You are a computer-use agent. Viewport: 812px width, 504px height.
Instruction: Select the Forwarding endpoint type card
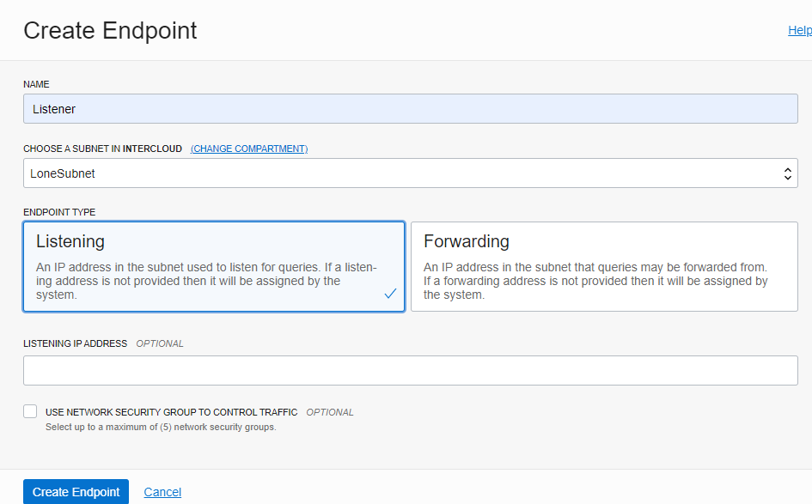[x=604, y=266]
